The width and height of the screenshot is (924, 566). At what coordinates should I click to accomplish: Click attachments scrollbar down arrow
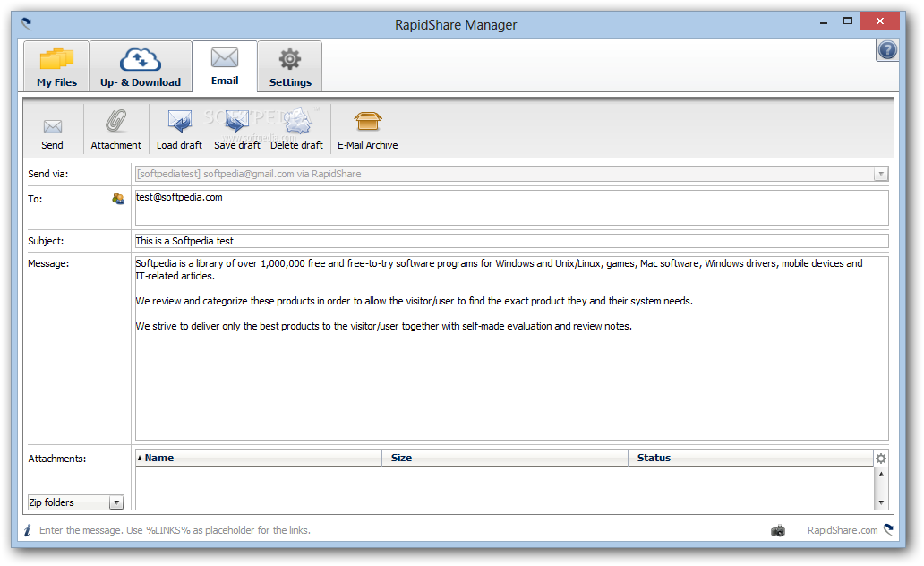click(x=881, y=502)
